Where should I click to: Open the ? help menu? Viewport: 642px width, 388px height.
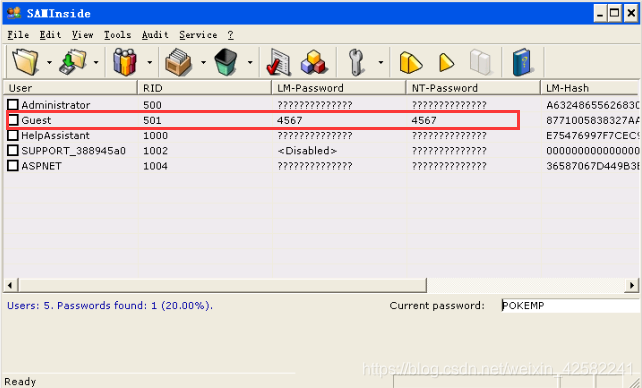(x=231, y=35)
